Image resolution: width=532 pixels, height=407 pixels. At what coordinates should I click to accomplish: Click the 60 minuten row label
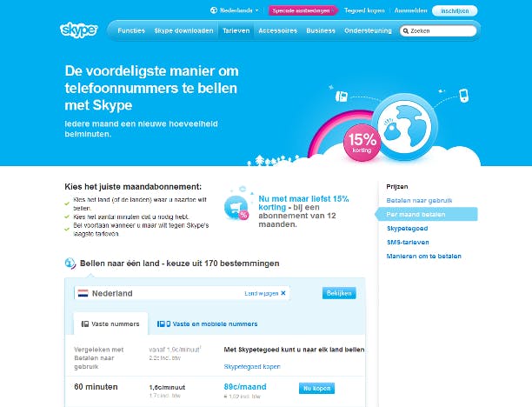point(96,387)
